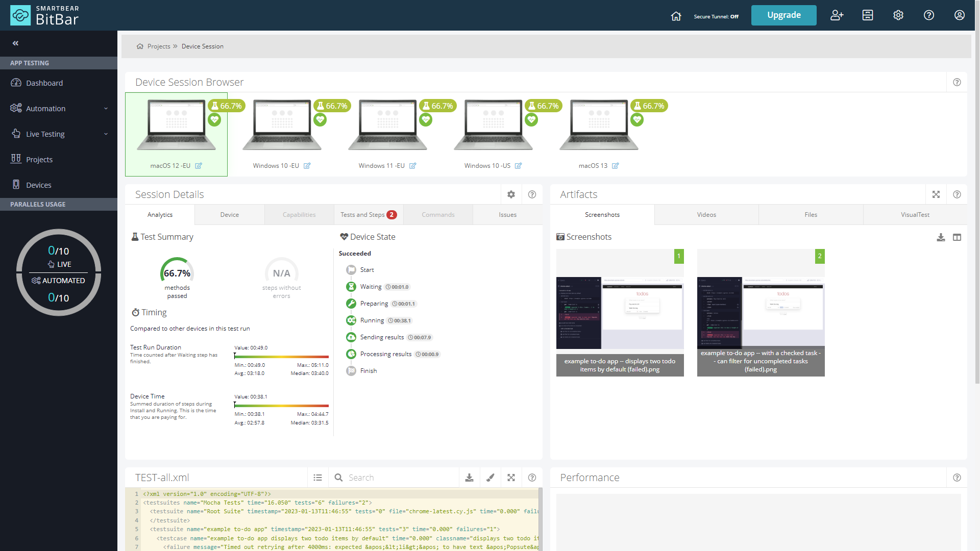This screenshot has width=980, height=551.
Task: Open the settings gear in top bar
Action: [898, 15]
